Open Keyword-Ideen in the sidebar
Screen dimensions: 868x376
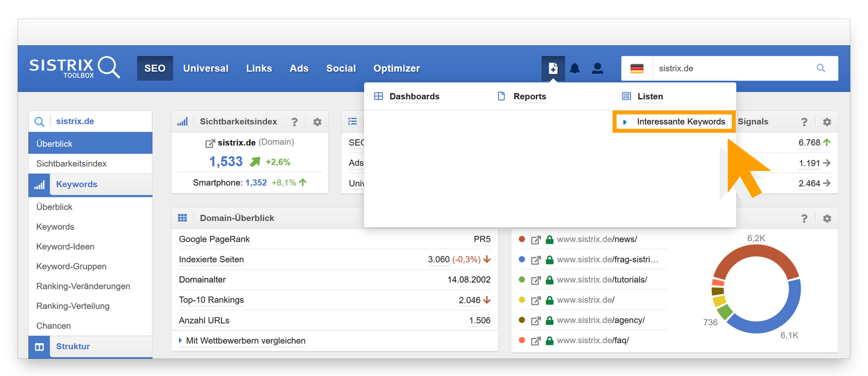coord(65,246)
